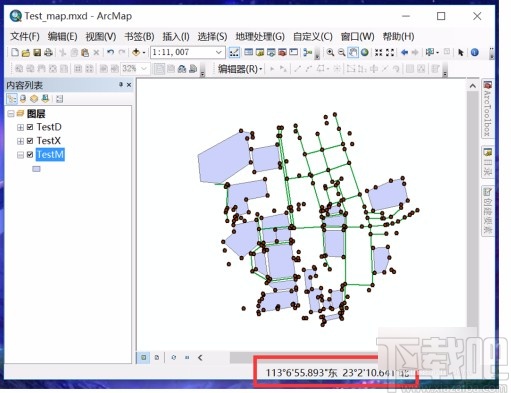Switch to Data View button

pos(144,357)
